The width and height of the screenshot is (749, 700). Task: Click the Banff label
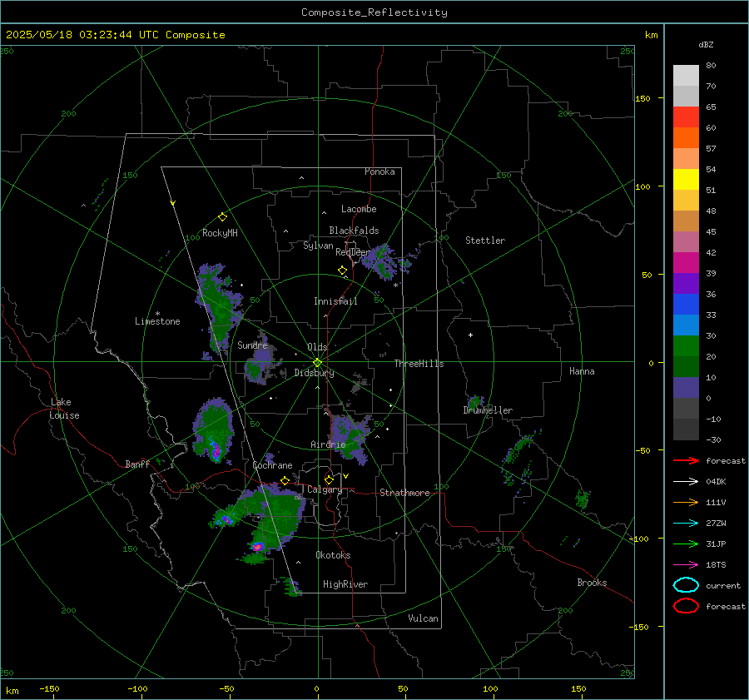137,464
